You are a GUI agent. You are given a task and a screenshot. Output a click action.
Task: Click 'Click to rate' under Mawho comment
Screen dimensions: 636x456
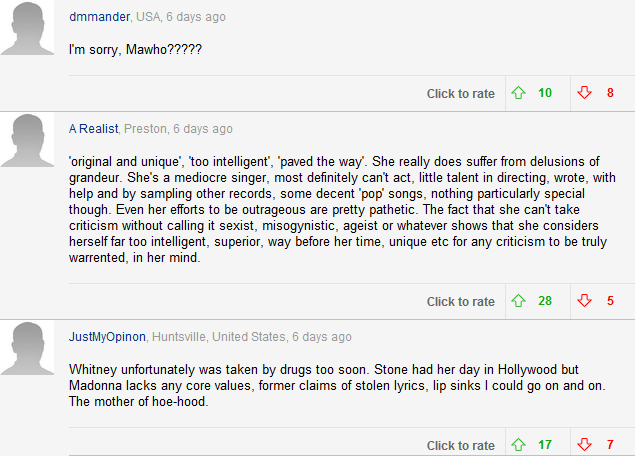461,94
